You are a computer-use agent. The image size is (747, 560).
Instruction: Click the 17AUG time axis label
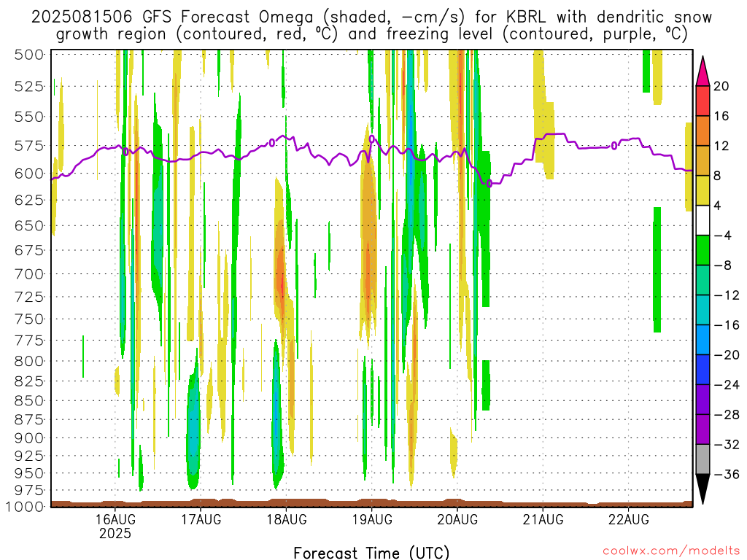[x=201, y=519]
